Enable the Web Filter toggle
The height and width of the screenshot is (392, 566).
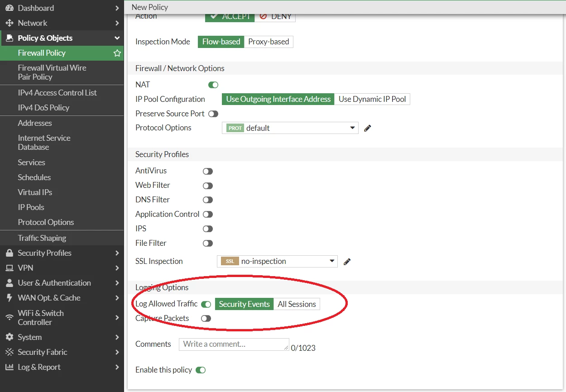pyautogui.click(x=208, y=186)
